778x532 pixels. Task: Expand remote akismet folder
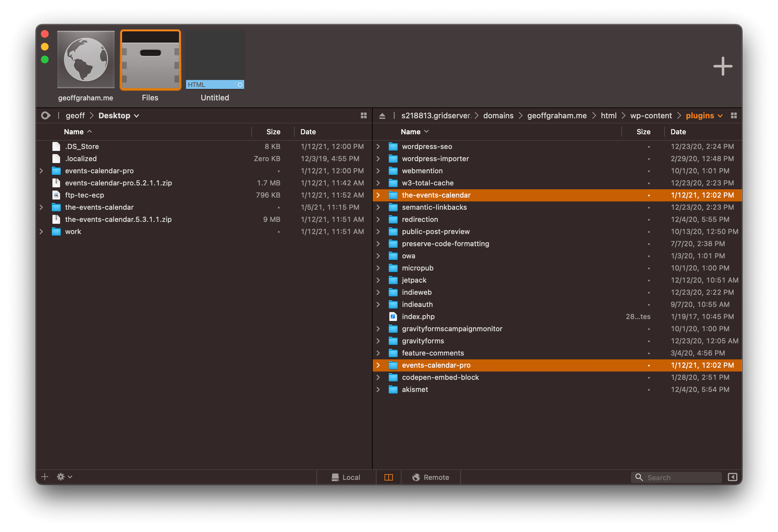click(x=378, y=389)
